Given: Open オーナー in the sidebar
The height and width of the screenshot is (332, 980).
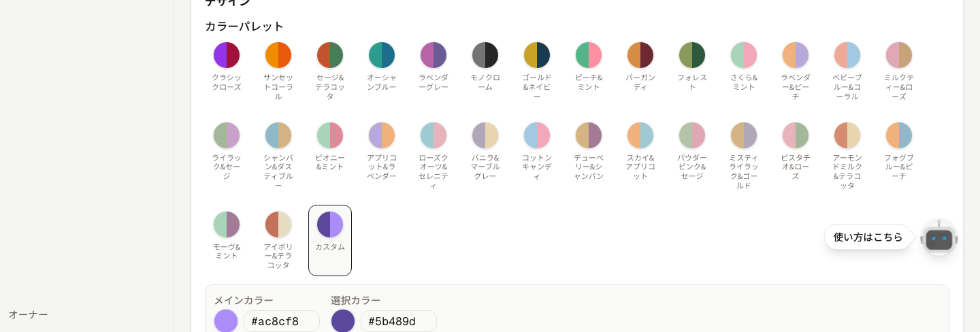Looking at the screenshot, I should (x=28, y=314).
